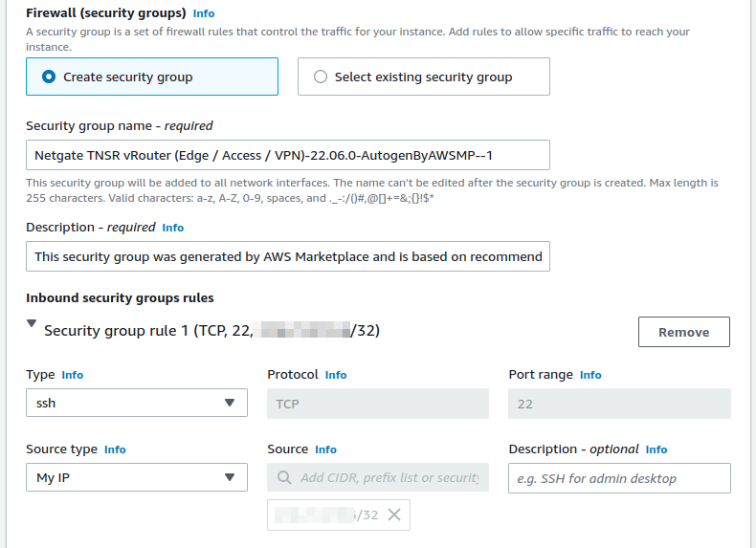Viewport: 756px width, 548px height.
Task: Open Info link beside Description optional label
Action: tap(656, 449)
